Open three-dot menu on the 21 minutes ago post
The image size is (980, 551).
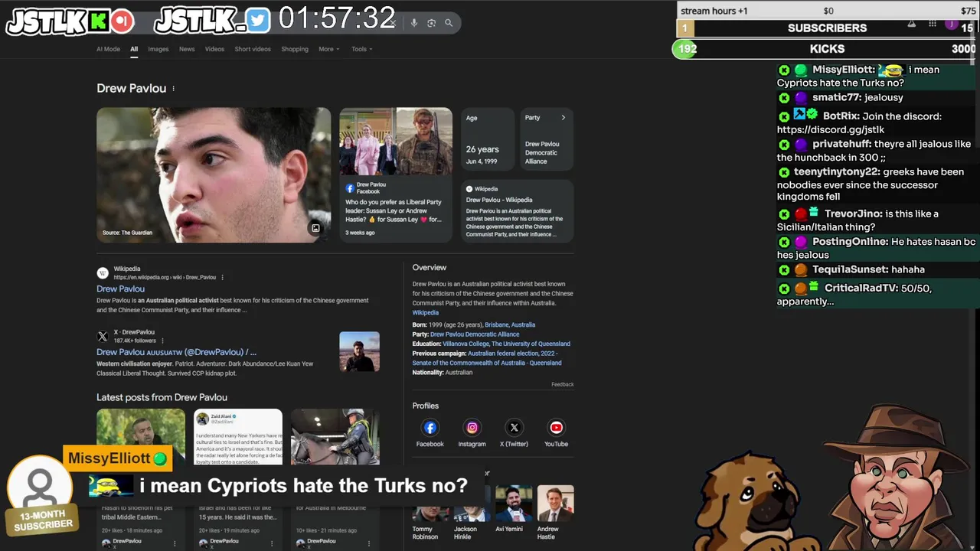point(369,543)
